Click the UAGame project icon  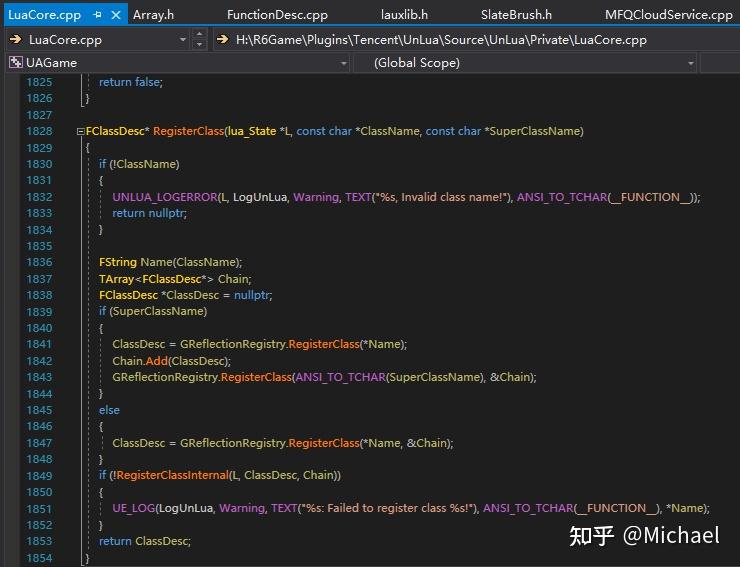(16, 62)
